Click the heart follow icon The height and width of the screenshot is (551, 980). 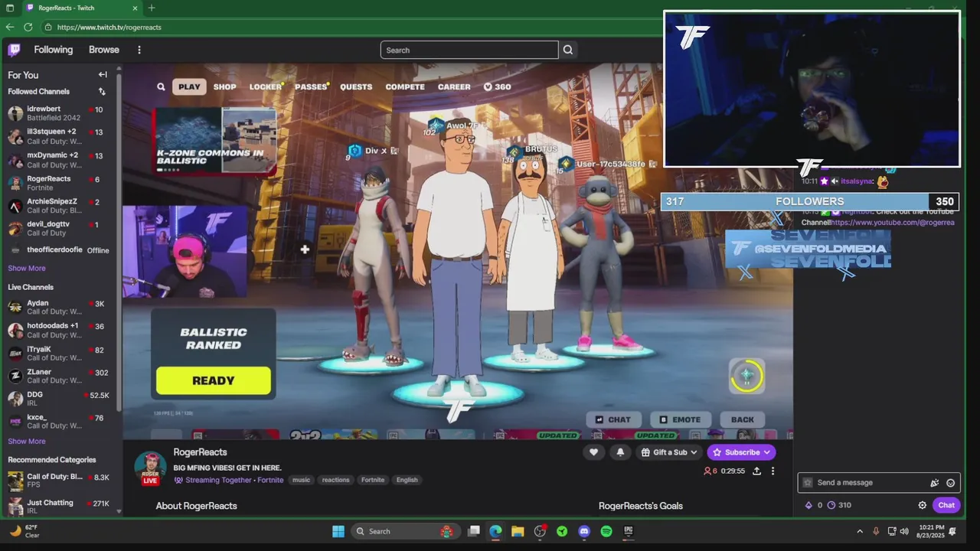point(593,452)
